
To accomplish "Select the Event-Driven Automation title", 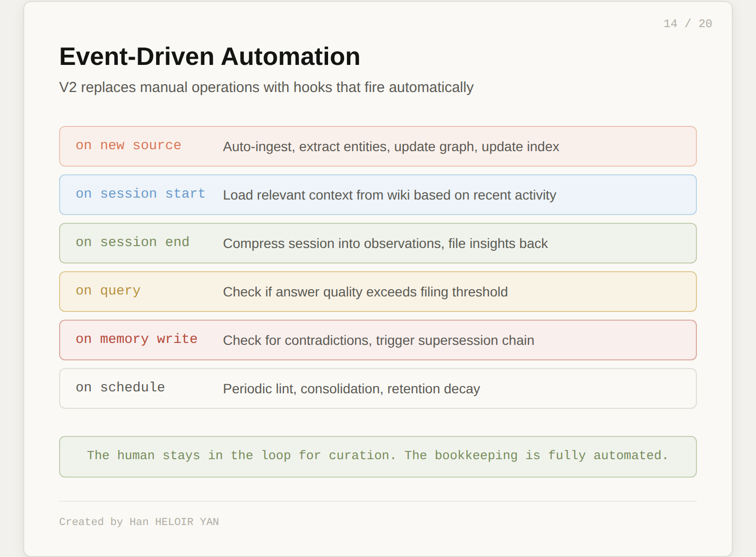I will point(210,57).
